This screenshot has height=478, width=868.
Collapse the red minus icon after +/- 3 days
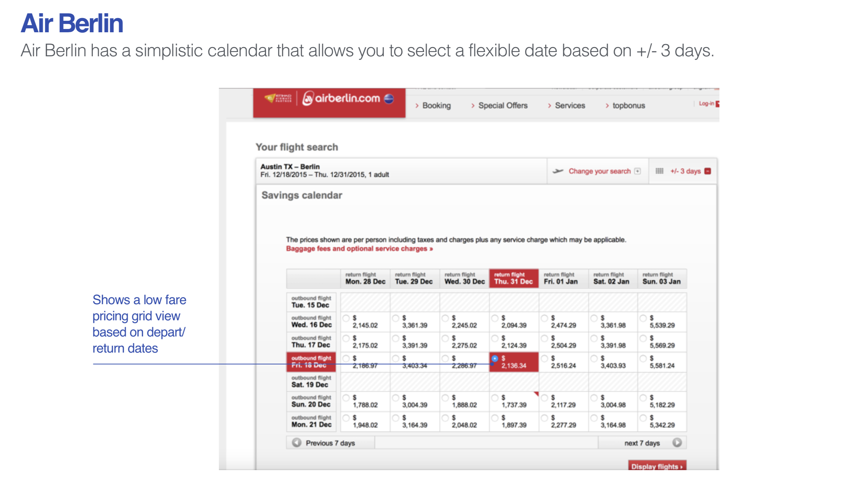pos(708,171)
